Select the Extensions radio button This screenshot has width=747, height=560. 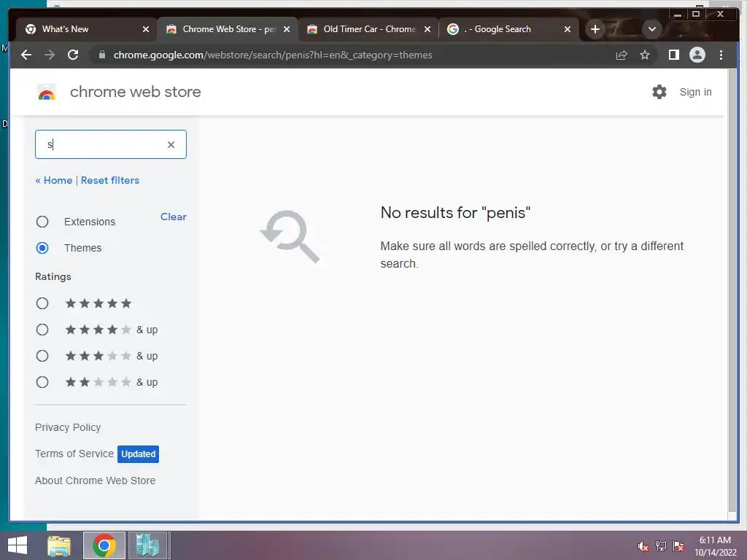[x=42, y=222]
